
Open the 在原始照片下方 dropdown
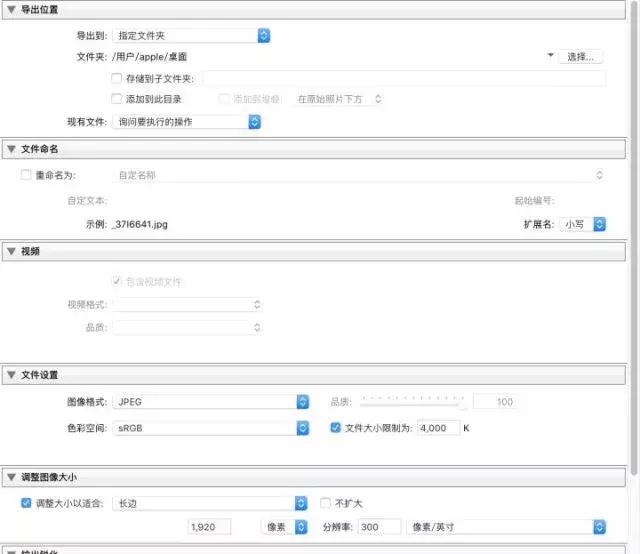tap(338, 99)
